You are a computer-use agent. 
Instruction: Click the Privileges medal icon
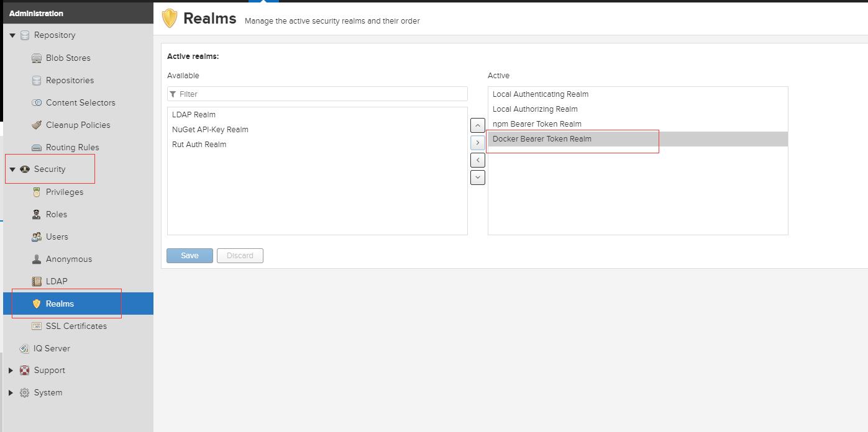pos(37,192)
